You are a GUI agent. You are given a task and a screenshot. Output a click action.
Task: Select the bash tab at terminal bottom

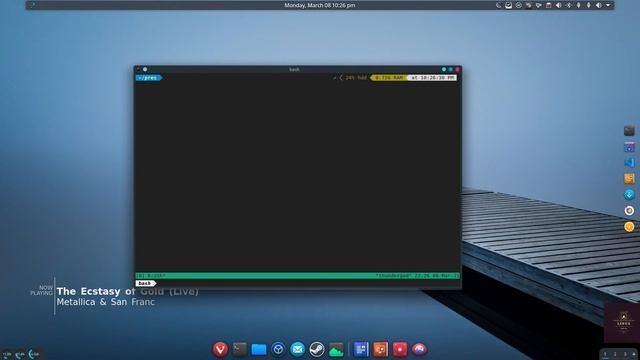click(x=145, y=283)
